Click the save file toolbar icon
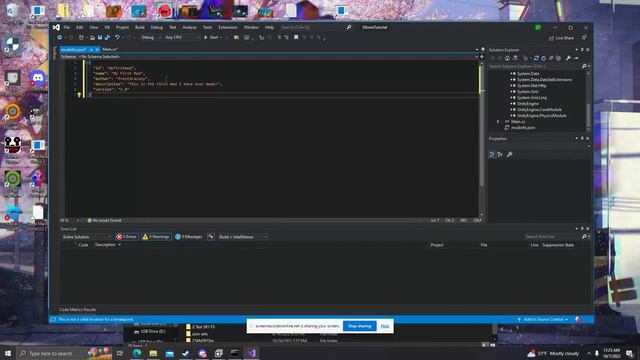Image resolution: width=640 pixels, height=360 pixels. [x=100, y=38]
